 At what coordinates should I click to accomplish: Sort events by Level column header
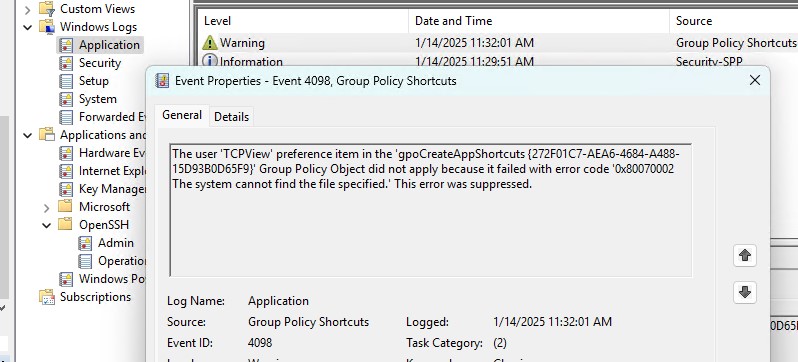coord(303,21)
